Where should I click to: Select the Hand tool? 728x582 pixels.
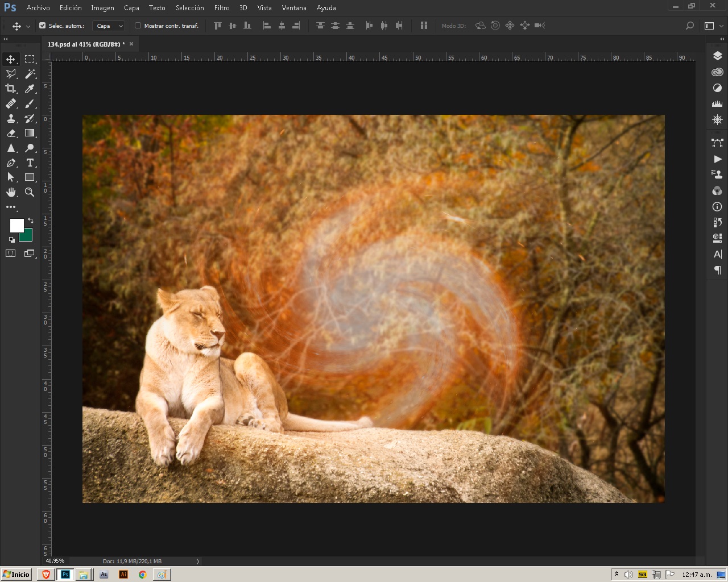[x=11, y=192]
